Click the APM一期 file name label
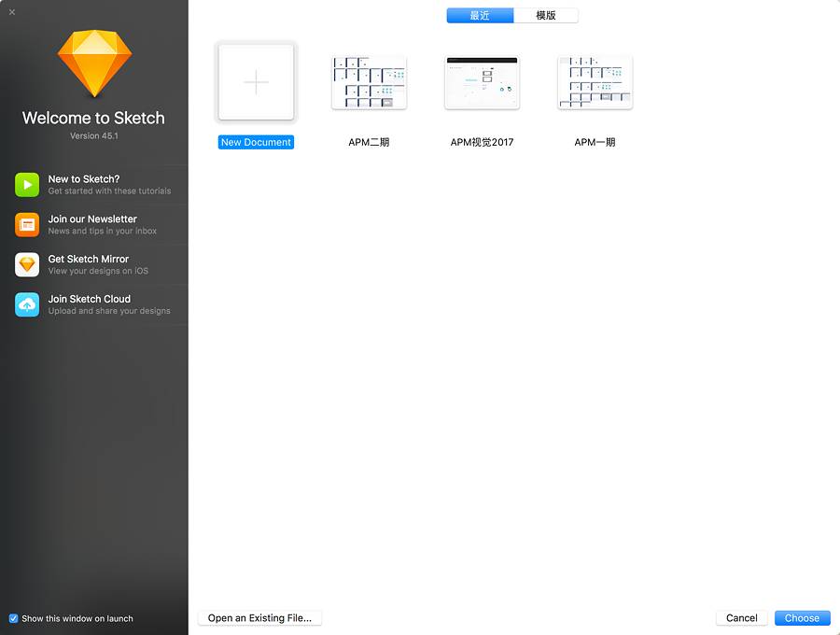840x635 pixels. click(x=595, y=142)
